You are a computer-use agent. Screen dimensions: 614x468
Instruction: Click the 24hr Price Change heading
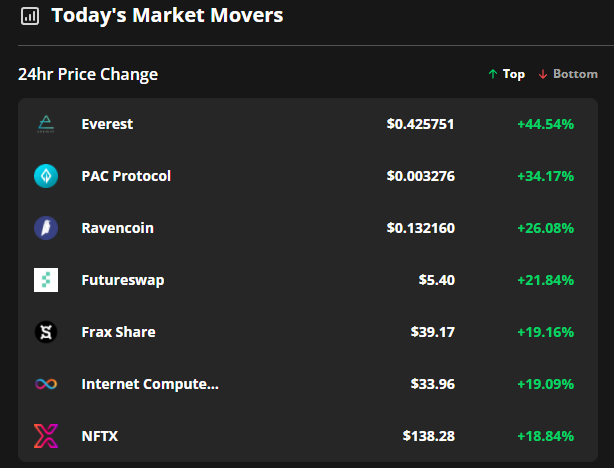(88, 74)
